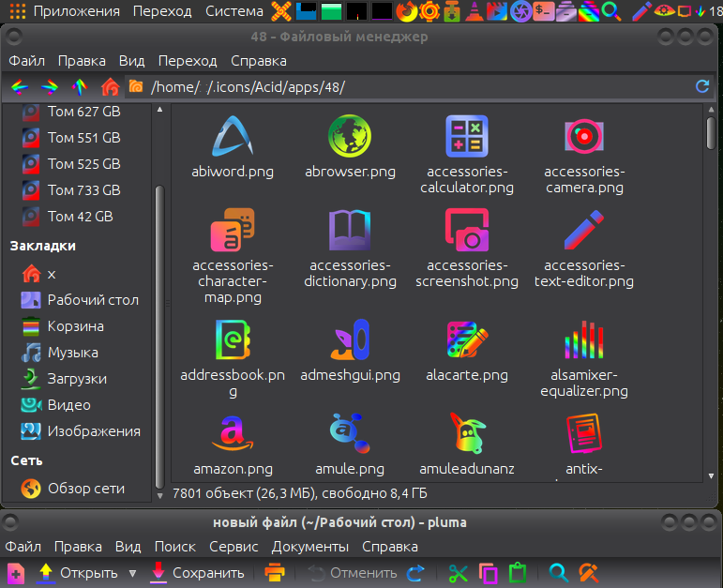Cut selection with pluma scissors icon
Screen dimensions: 723x588
click(x=458, y=573)
